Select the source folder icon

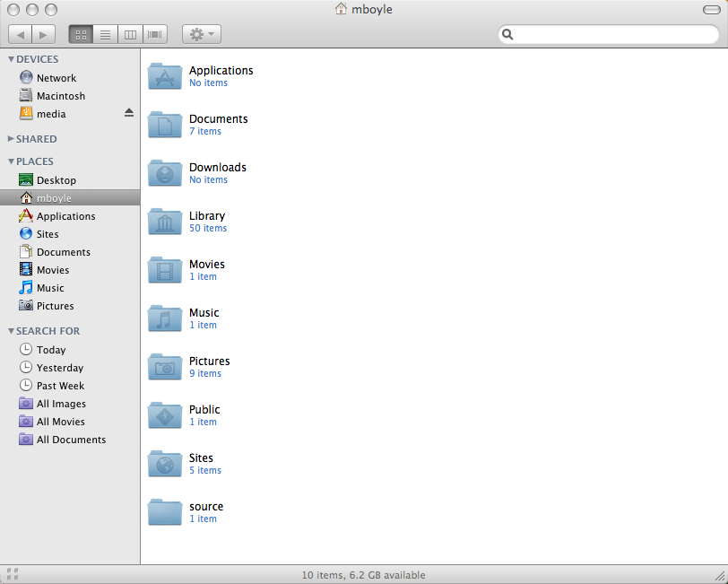[165, 512]
